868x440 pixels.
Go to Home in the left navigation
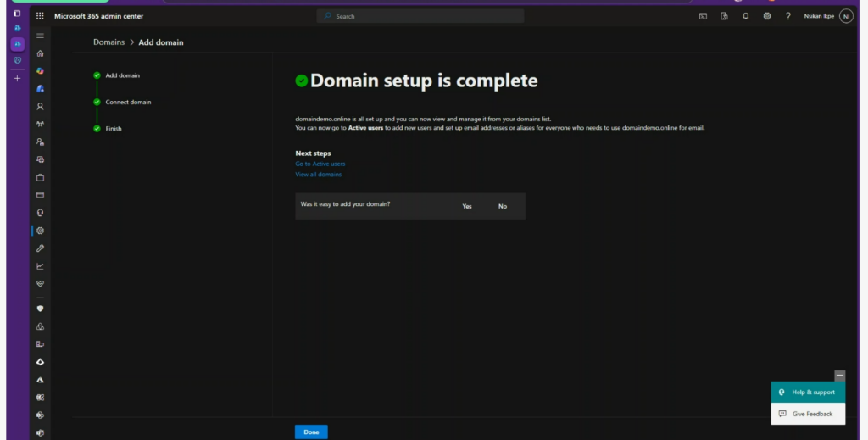[x=40, y=53]
